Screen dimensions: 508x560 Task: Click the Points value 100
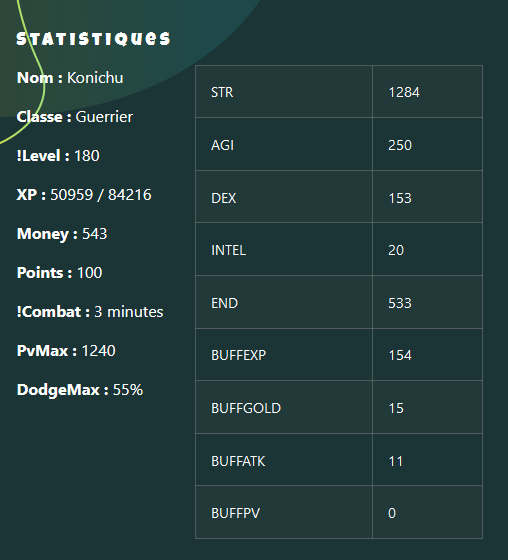click(90, 273)
